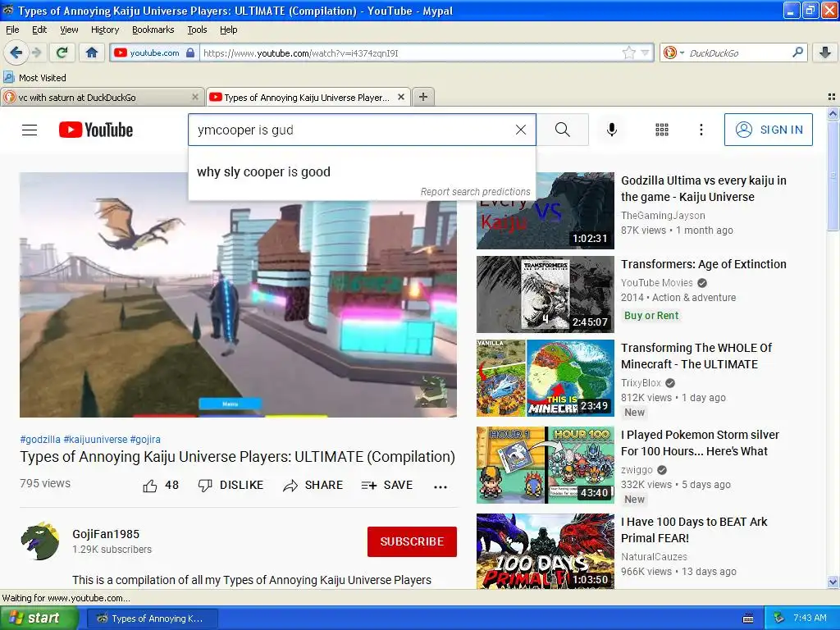Open a new tab with plus button
Image resolution: width=840 pixels, height=630 pixels.
pyautogui.click(x=423, y=97)
